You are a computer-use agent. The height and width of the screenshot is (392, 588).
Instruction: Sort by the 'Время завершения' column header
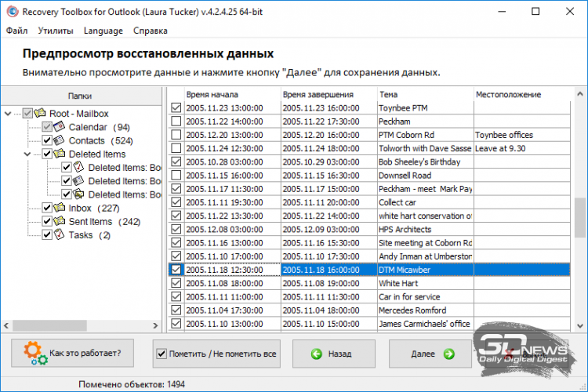[328, 95]
